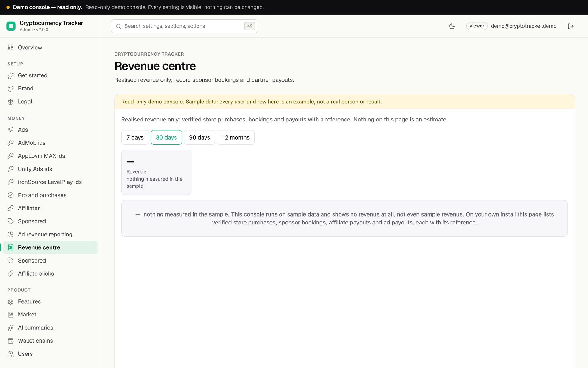Viewport: 588px width, 368px height.
Task: Select the 30 days range
Action: point(166,137)
